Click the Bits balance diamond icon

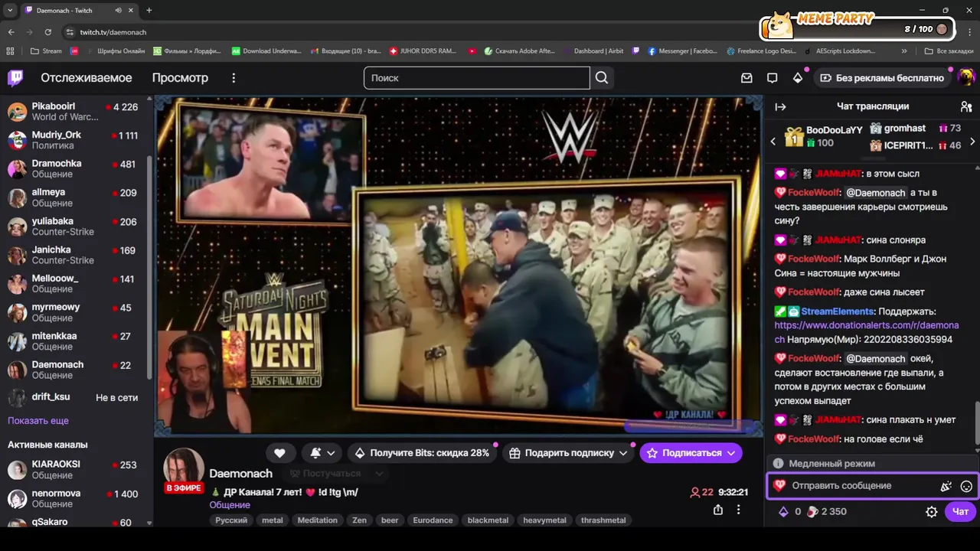[x=783, y=512]
